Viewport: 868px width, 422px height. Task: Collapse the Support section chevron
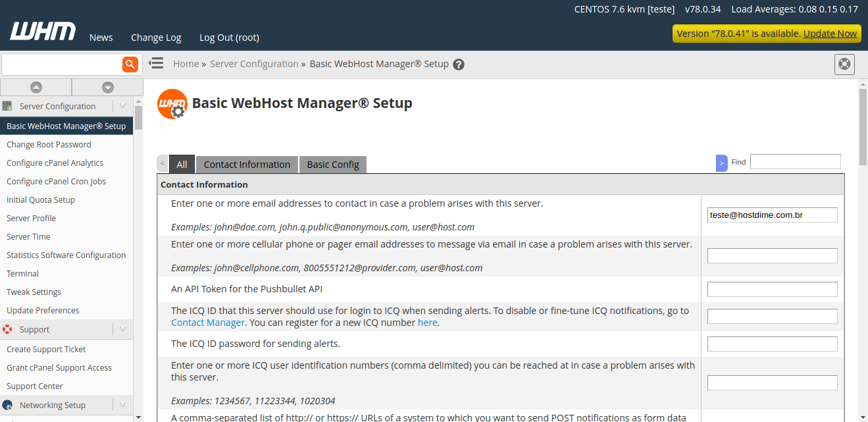[x=122, y=329]
